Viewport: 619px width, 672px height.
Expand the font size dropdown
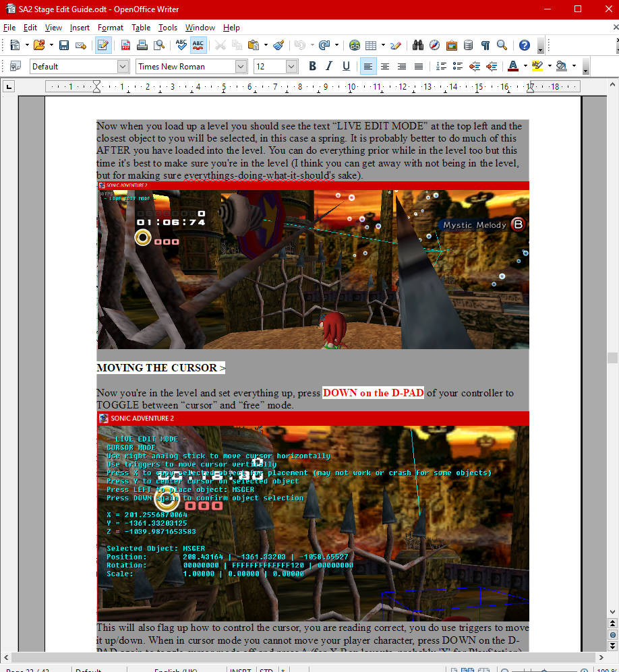point(291,66)
